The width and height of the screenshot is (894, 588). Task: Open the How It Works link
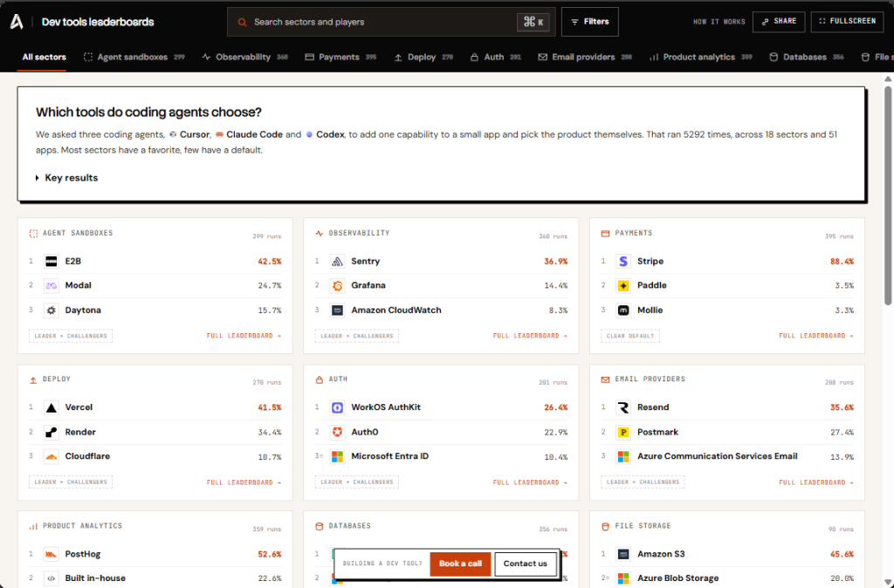coord(719,22)
